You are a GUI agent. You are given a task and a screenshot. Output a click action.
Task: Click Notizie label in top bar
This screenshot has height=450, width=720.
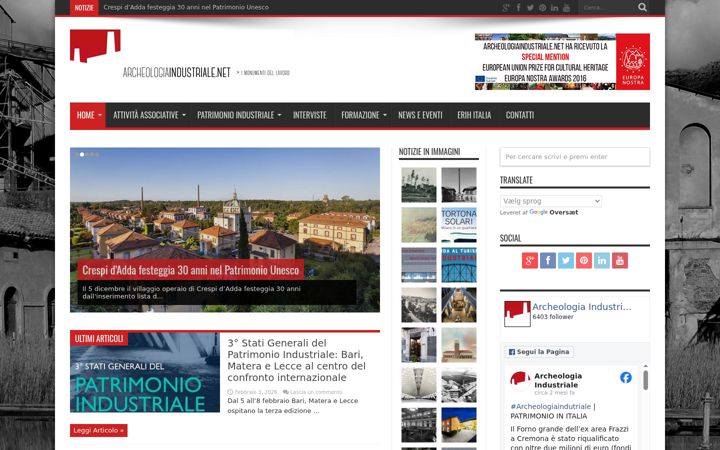[84, 7]
